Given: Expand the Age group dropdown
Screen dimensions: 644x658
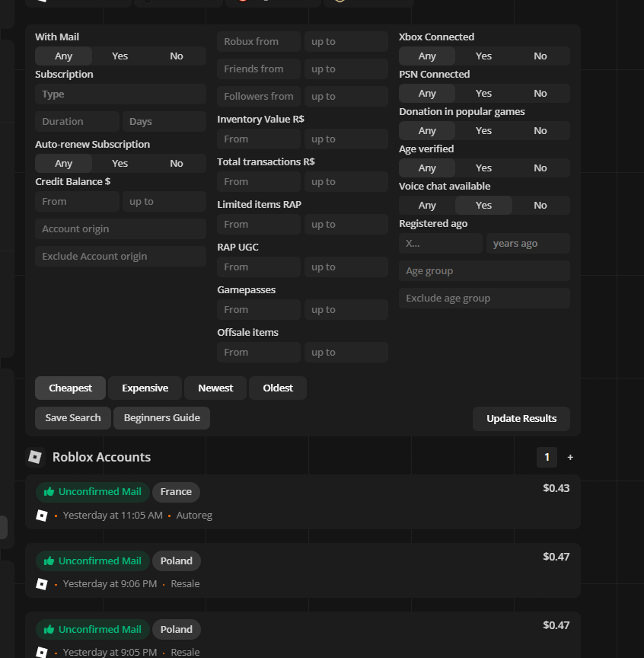Looking at the screenshot, I should (x=484, y=270).
